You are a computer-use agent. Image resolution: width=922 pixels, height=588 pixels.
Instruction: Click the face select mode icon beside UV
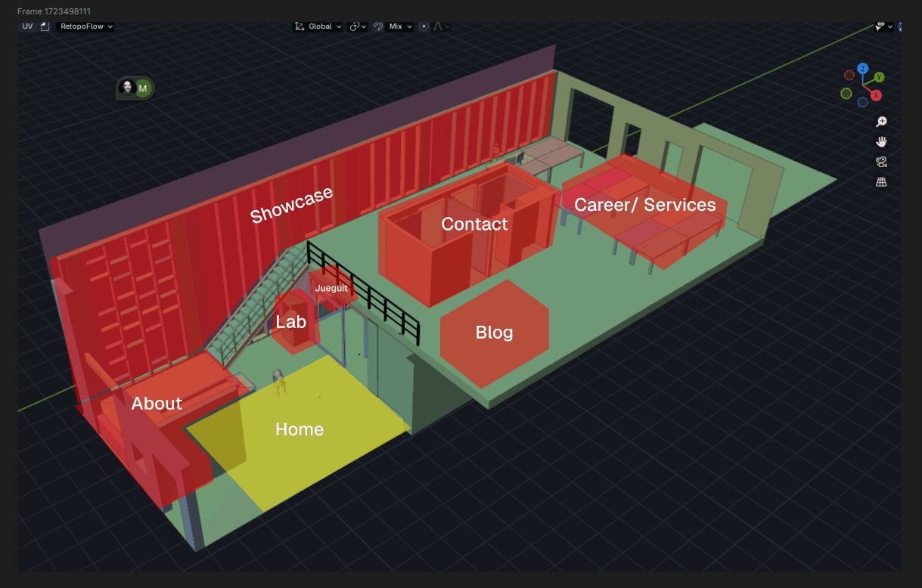pos(45,26)
